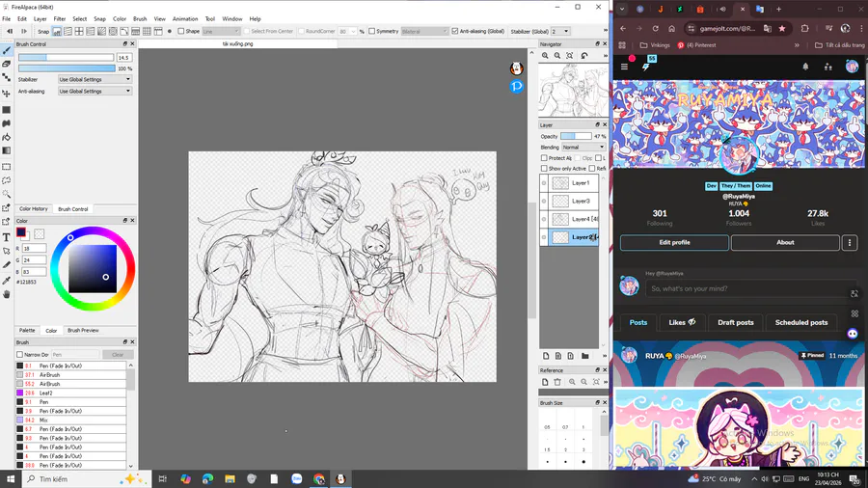Click the layer Opacity slider
The image size is (868, 488).
pos(576,136)
